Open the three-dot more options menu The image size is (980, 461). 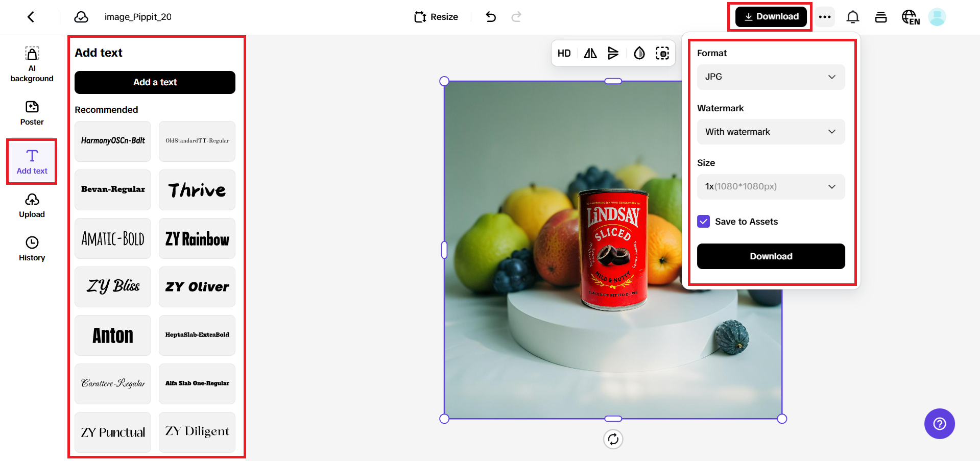click(x=825, y=17)
